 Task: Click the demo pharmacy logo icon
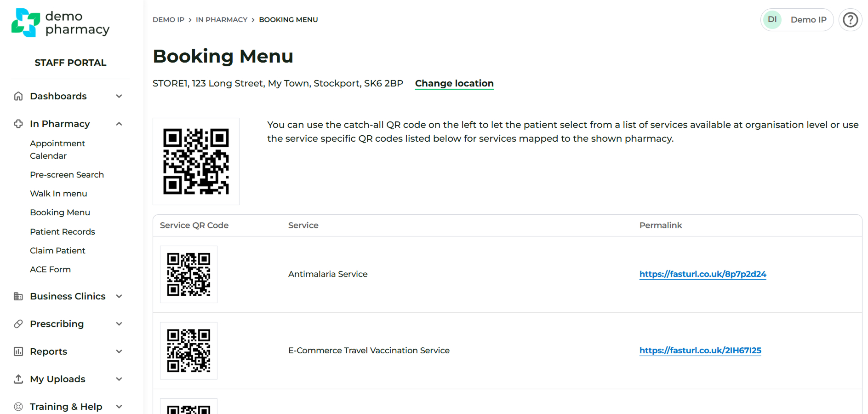(26, 23)
